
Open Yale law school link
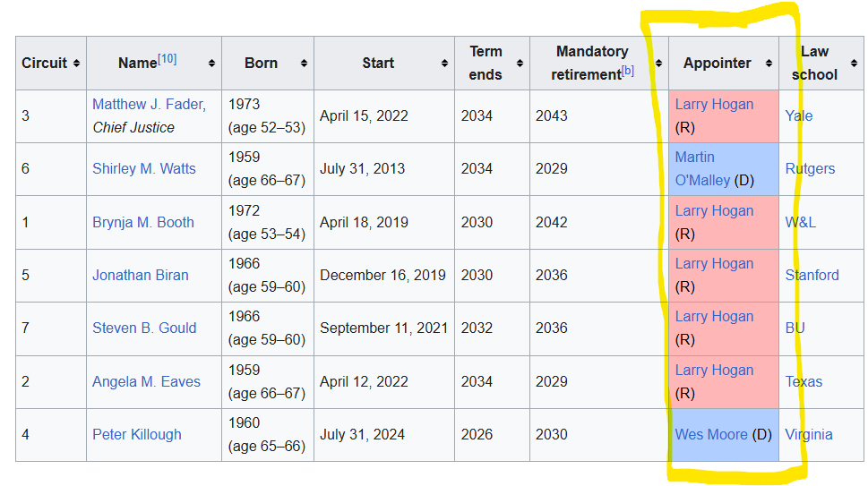799,116
